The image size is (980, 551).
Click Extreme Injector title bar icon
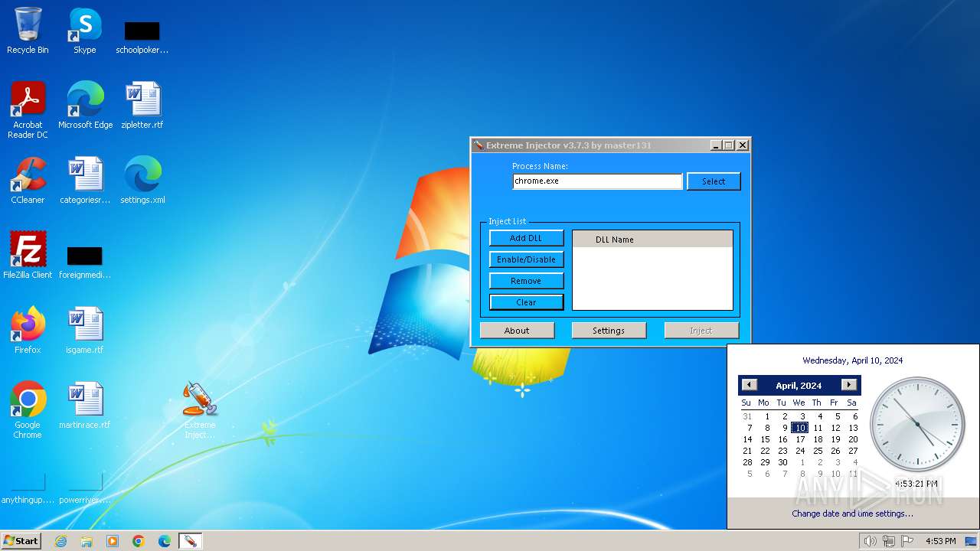point(479,145)
